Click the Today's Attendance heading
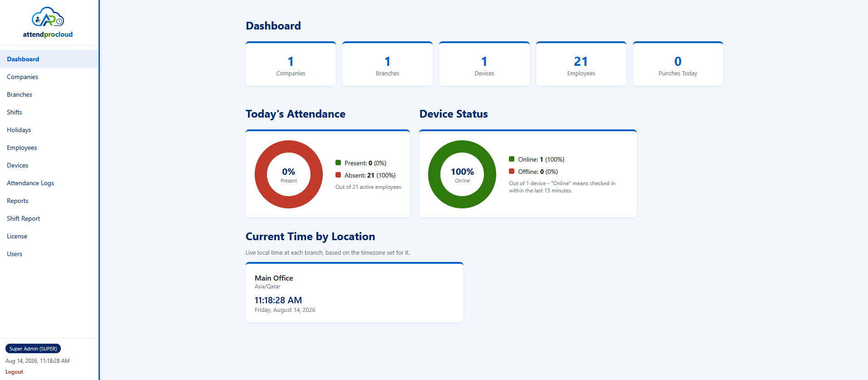Image resolution: width=868 pixels, height=380 pixels. click(x=296, y=114)
